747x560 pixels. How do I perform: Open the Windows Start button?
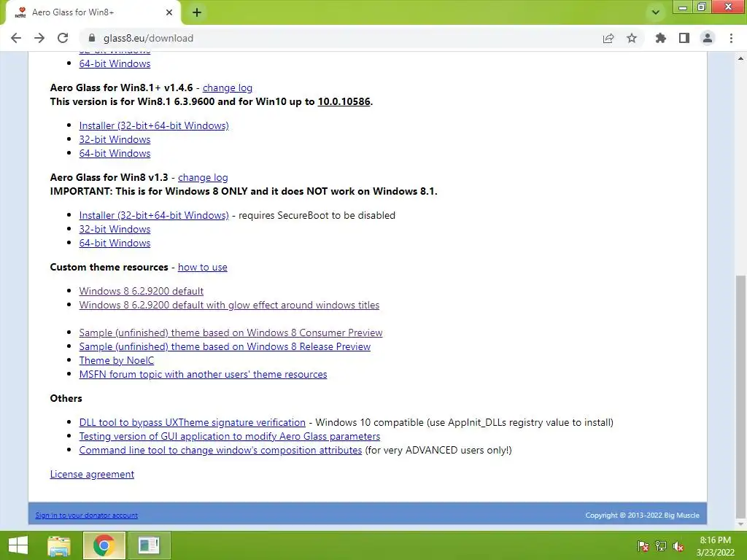pyautogui.click(x=18, y=545)
